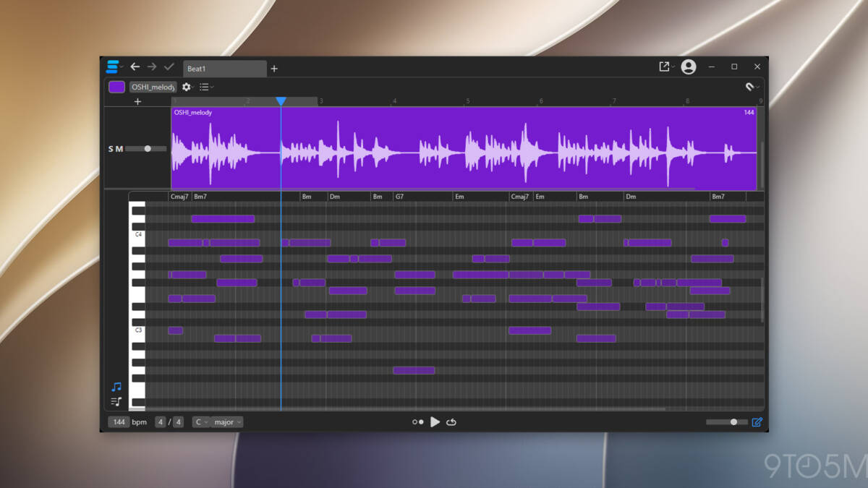Open the export share menu
Viewport: 868px width, 488px height.
tap(665, 67)
